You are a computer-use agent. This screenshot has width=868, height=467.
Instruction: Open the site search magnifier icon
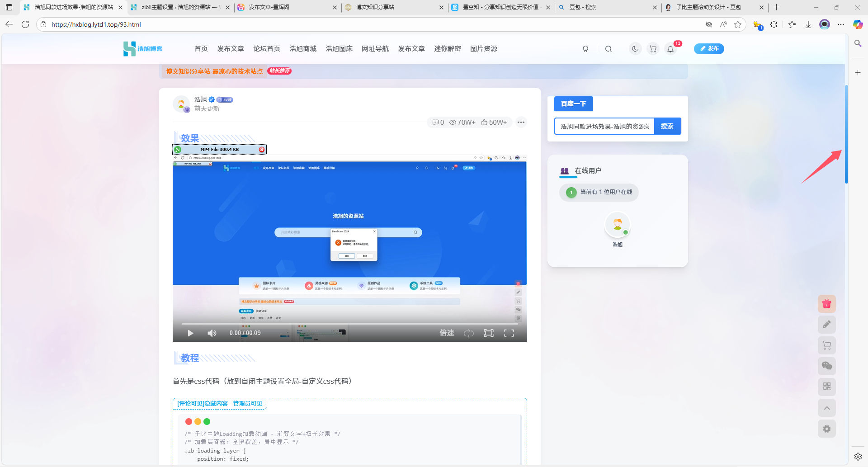[609, 48]
